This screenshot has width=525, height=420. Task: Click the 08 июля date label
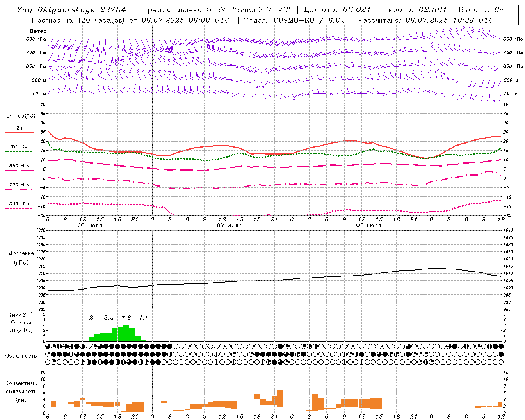[x=369, y=225]
